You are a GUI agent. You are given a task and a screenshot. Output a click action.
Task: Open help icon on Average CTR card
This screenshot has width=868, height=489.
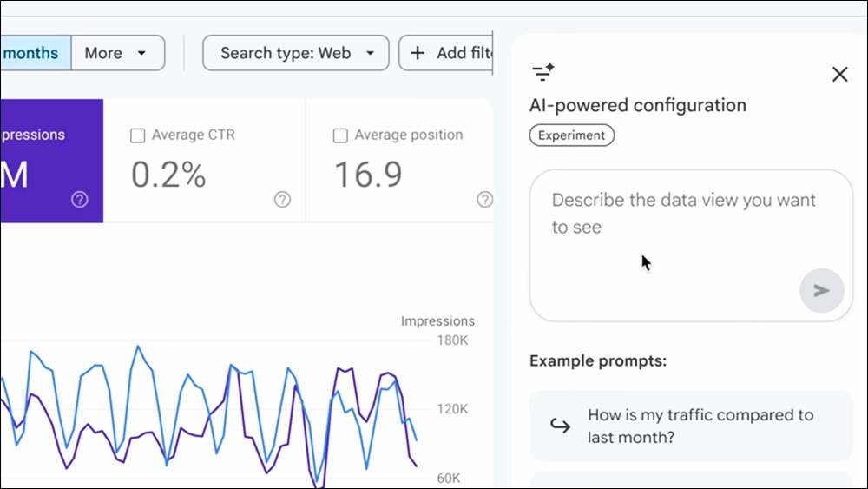pyautogui.click(x=282, y=200)
